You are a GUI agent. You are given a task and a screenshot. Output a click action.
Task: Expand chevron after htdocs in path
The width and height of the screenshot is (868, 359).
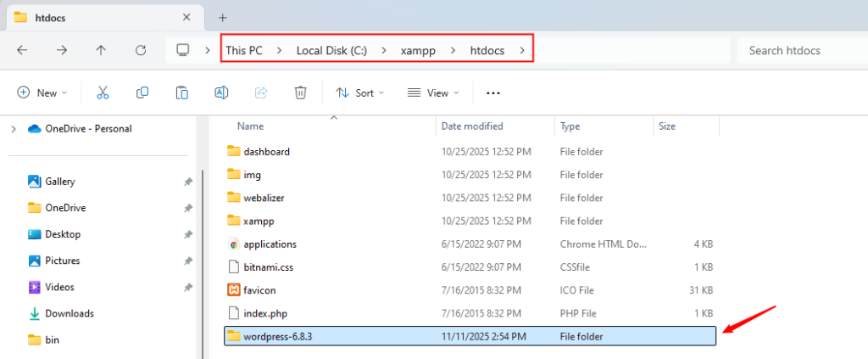tap(522, 50)
